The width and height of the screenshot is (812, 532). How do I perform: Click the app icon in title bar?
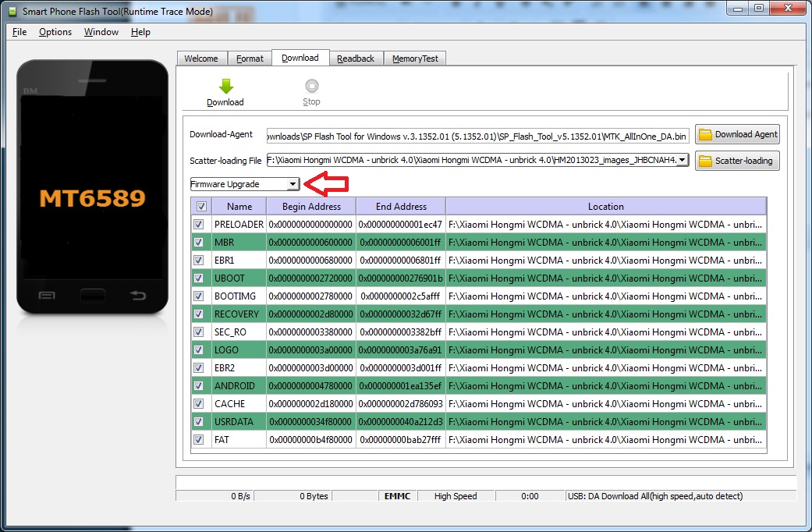[x=12, y=9]
